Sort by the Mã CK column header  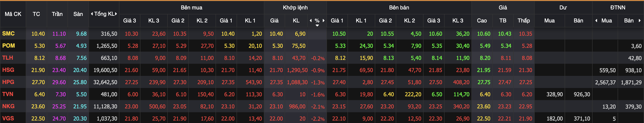[x=13, y=14]
